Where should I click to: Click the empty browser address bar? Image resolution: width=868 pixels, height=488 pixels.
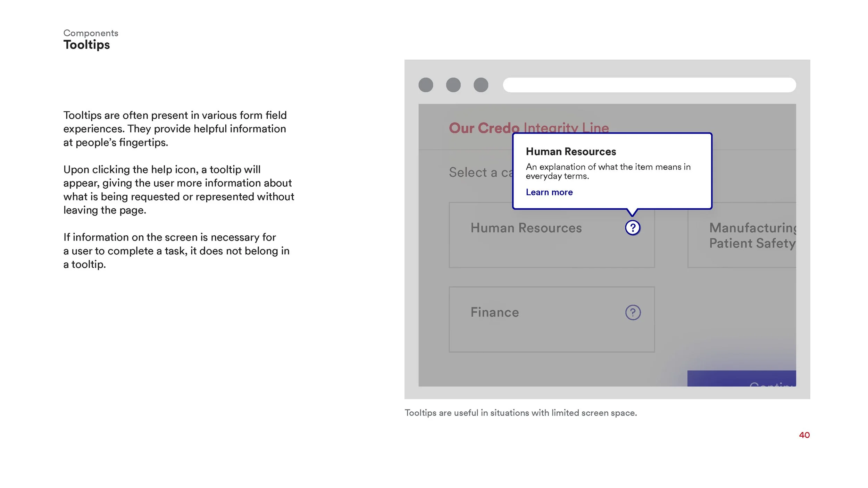click(x=649, y=85)
